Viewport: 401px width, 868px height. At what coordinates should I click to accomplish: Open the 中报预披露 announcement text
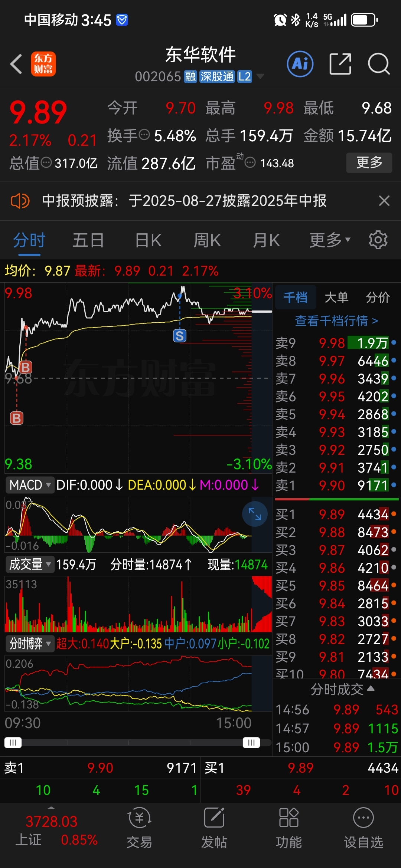184,201
